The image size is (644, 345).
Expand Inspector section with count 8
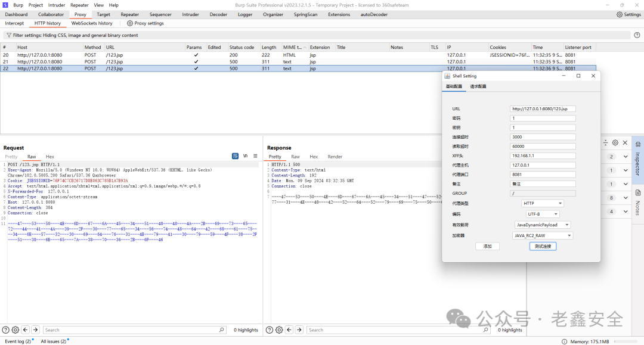click(625, 198)
